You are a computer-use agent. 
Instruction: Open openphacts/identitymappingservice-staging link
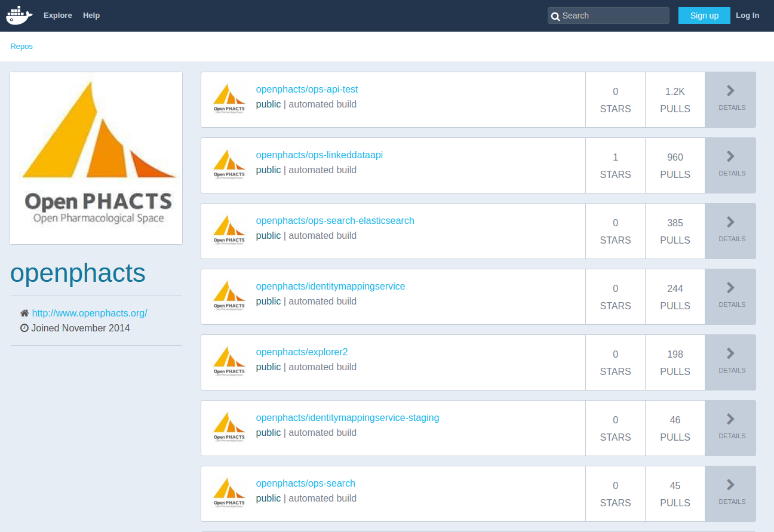click(348, 418)
